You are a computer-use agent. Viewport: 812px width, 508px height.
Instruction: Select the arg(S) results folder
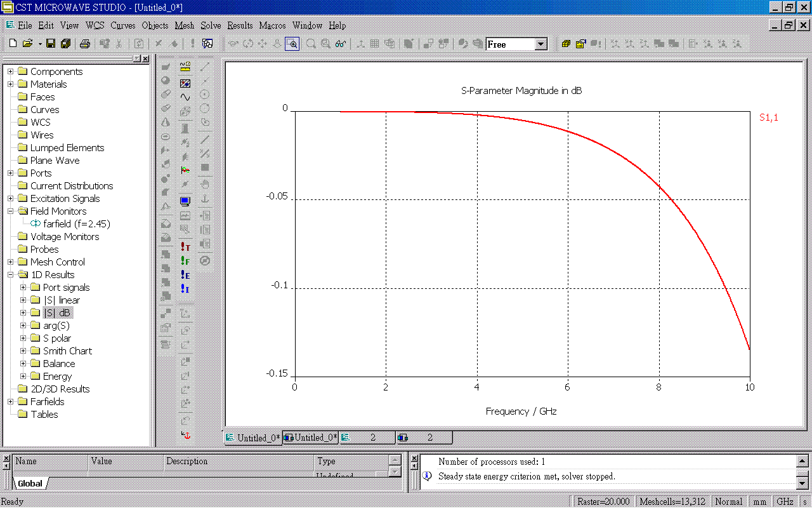[x=56, y=325]
